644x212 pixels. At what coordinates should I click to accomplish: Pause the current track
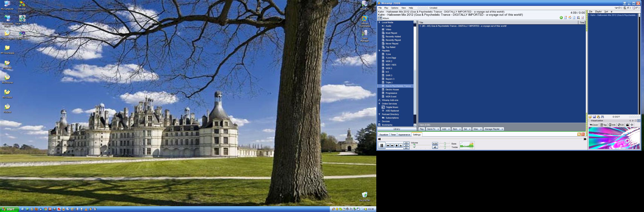pyautogui.click(x=382, y=145)
